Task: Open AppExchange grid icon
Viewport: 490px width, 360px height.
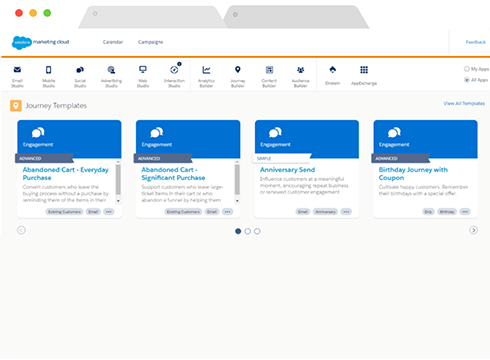Action: coord(364,70)
